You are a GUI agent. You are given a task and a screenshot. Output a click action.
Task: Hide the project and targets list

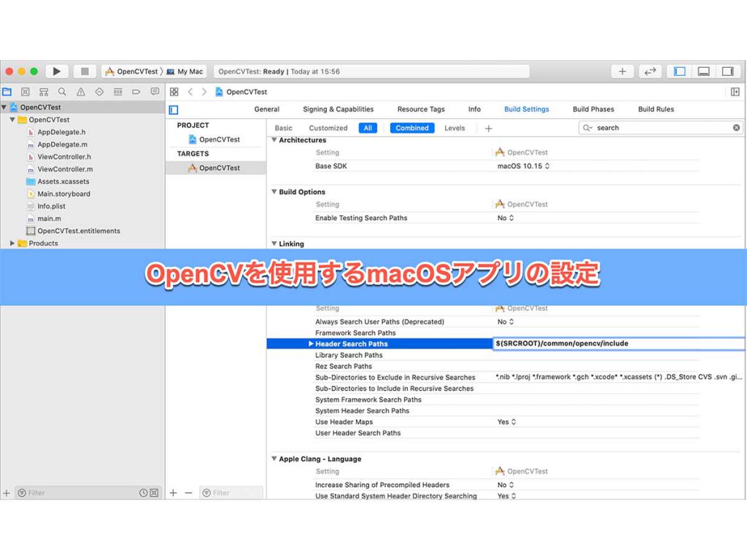tap(174, 110)
